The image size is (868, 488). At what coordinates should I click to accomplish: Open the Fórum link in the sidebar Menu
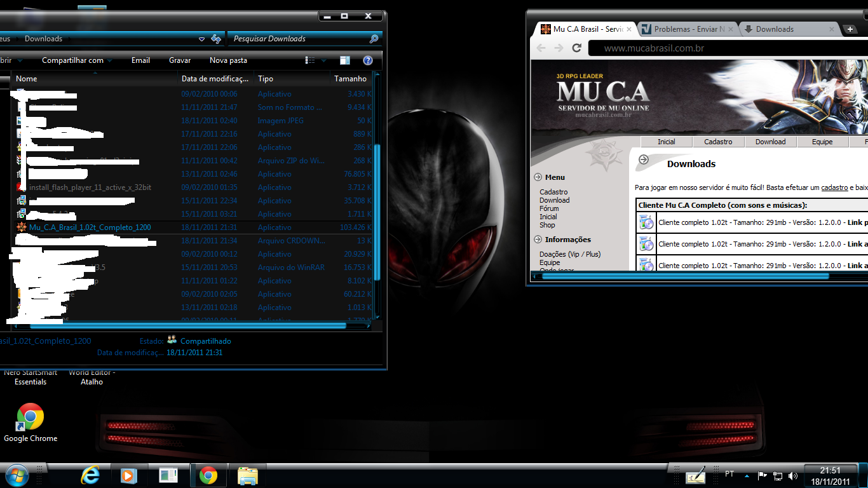549,208
